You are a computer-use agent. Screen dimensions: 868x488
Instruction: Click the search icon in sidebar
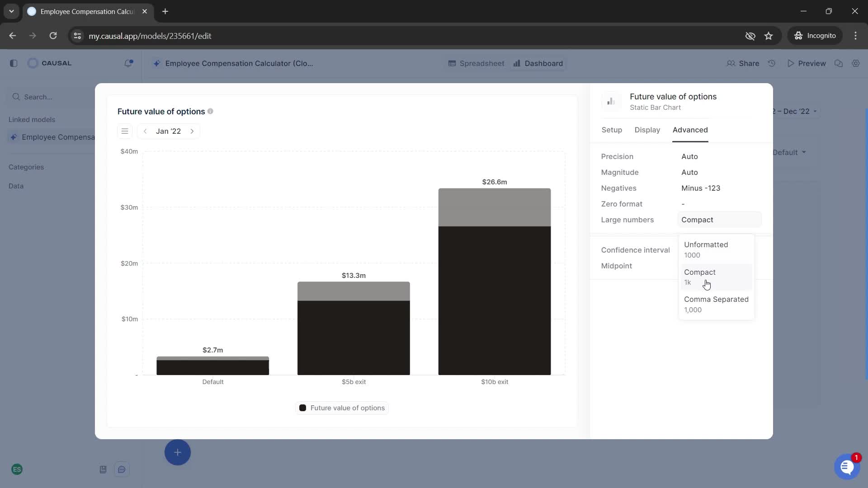coord(17,97)
